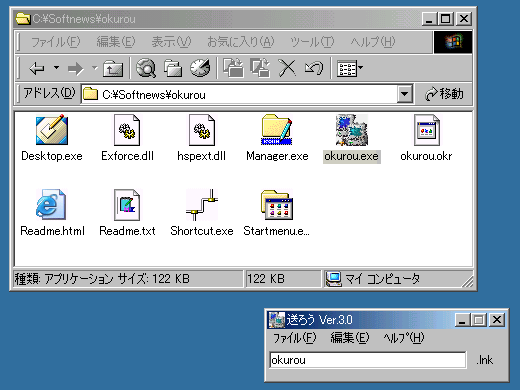Click the .lnk extension label
520x390 pixels.
tap(484, 360)
